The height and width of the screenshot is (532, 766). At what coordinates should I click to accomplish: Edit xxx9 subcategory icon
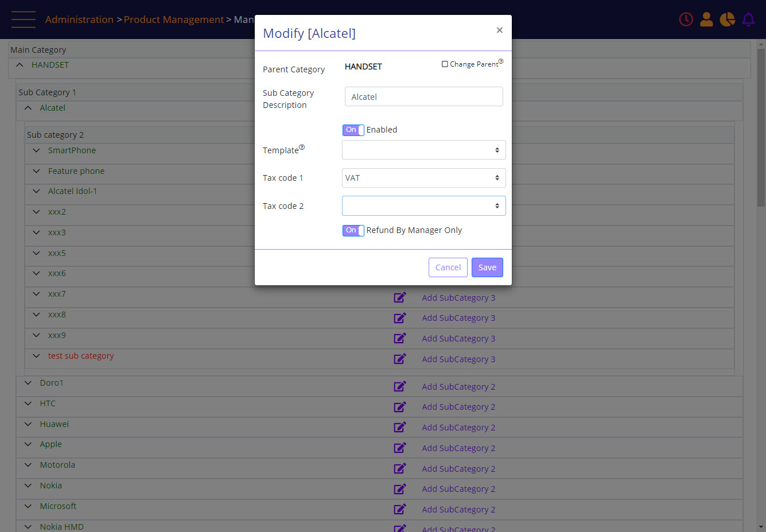[x=400, y=339]
